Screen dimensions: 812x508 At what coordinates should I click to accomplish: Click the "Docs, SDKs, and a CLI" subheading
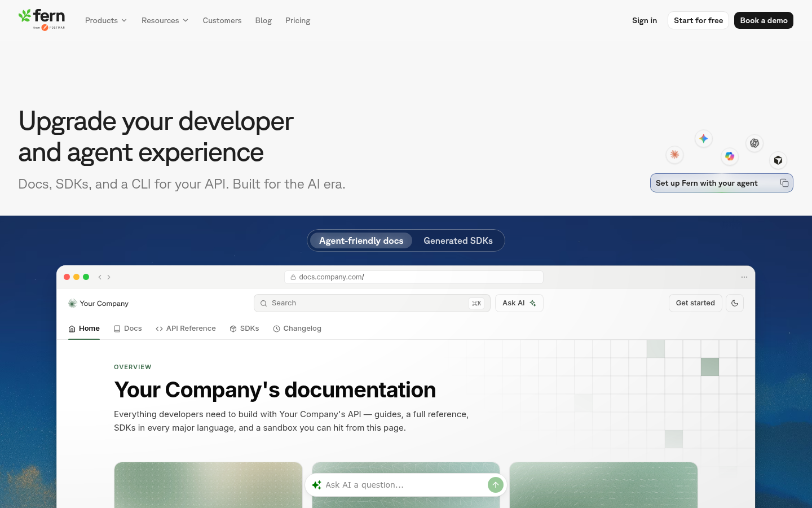coord(182,184)
